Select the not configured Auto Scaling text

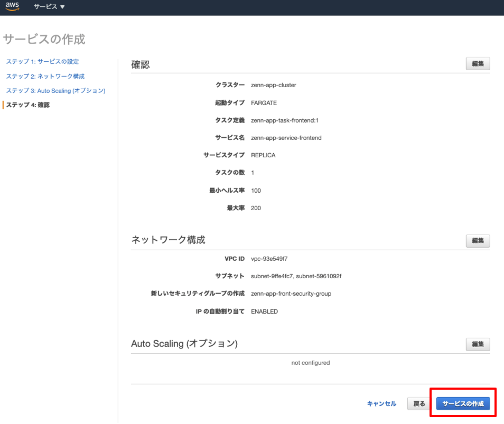tap(310, 363)
